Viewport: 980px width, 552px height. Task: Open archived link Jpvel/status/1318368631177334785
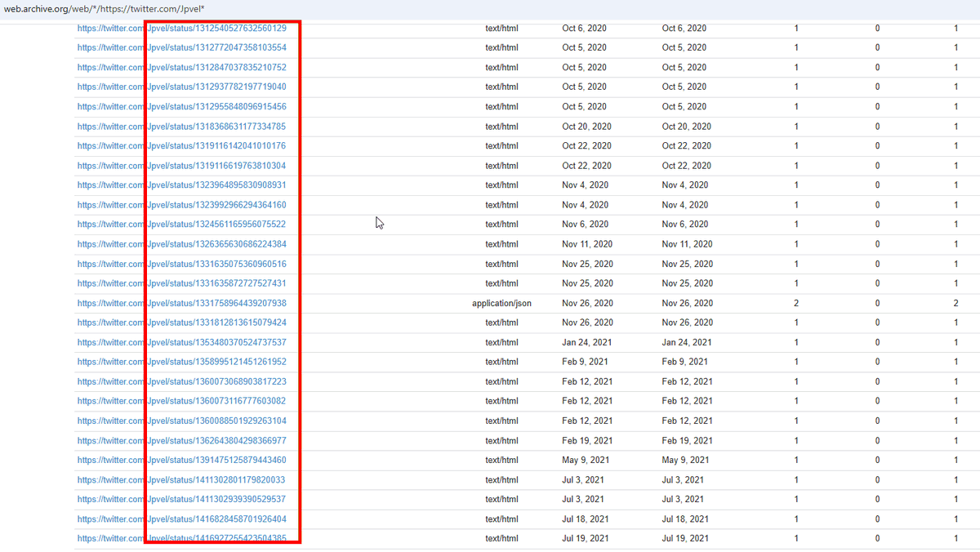182,127
